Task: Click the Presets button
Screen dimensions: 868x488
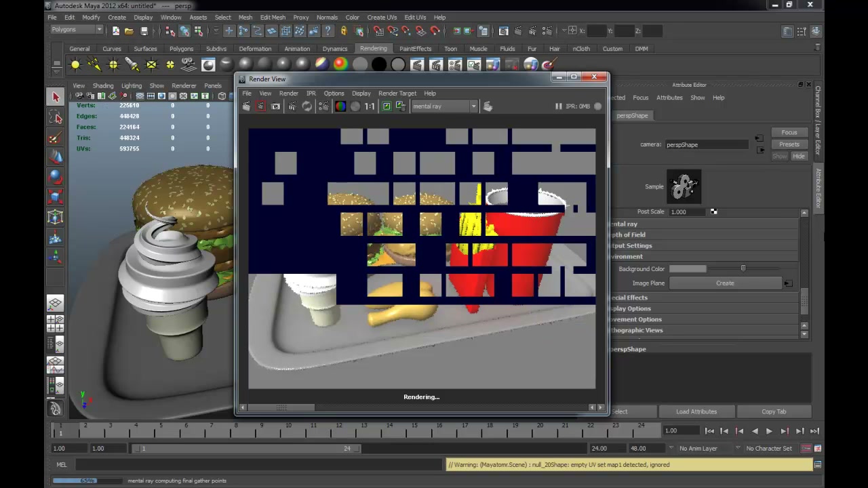Action: tap(789, 144)
